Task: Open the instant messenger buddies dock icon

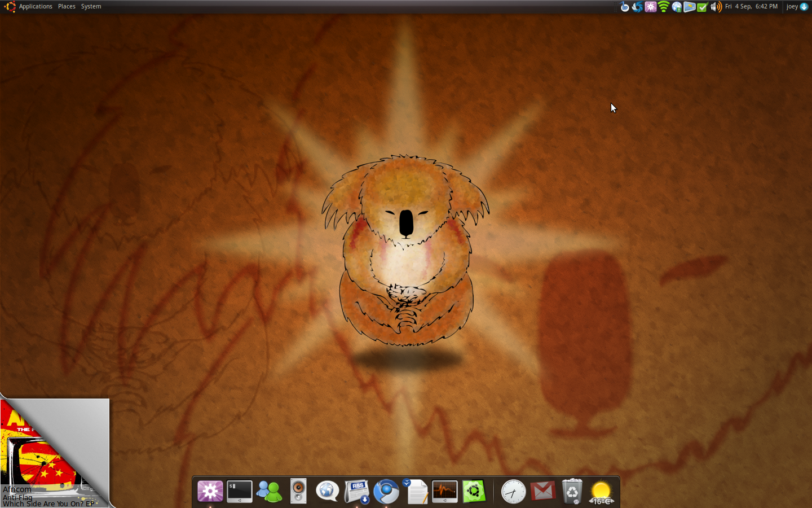Action: tap(269, 492)
